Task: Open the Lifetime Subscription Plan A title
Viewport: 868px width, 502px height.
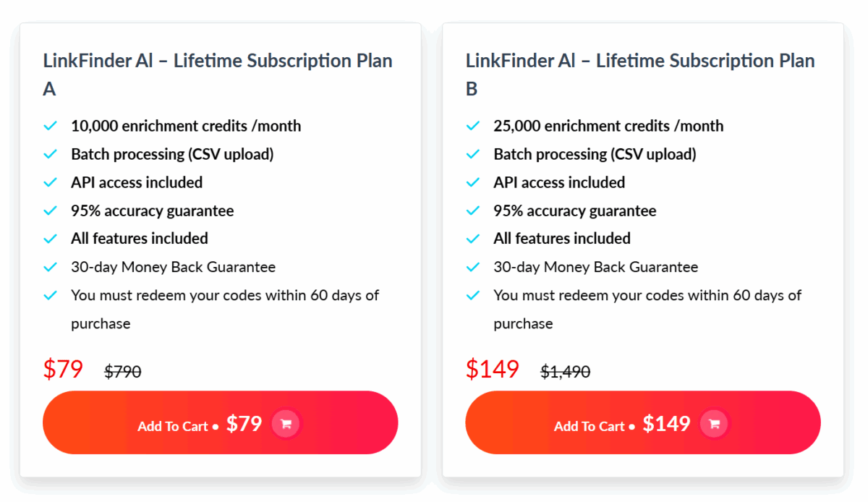Action: [x=217, y=61]
